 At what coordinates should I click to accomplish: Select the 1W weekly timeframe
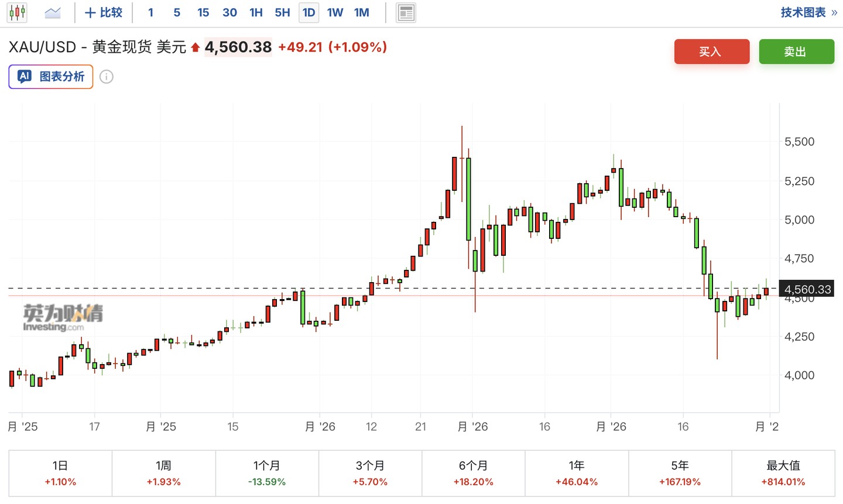point(335,12)
